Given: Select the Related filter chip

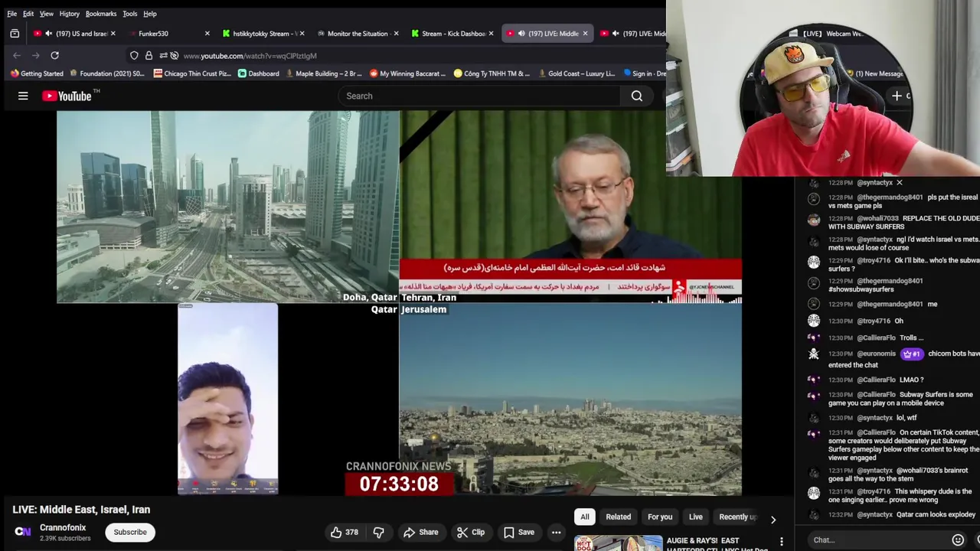Looking at the screenshot, I should [x=619, y=517].
